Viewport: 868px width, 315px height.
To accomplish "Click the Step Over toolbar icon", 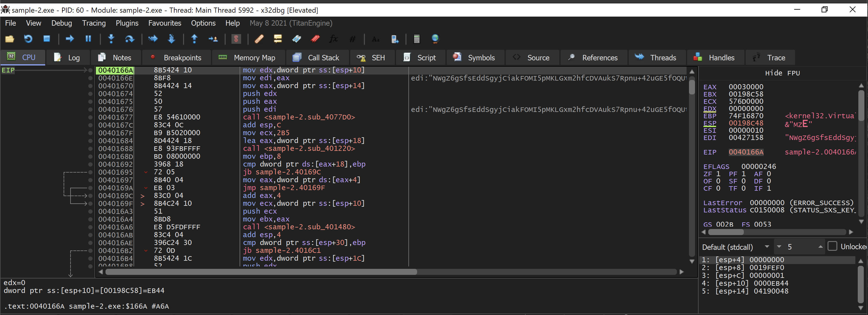I will [x=129, y=39].
